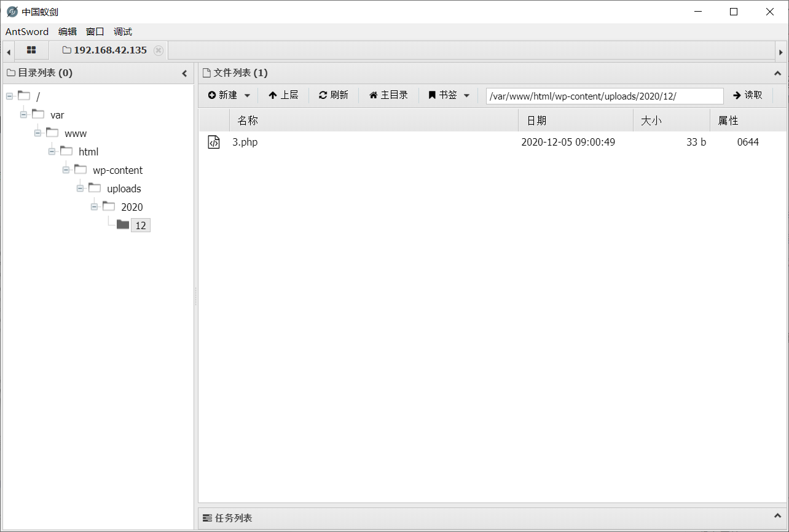
Task: Click the 书签 bookmark icon
Action: click(432, 95)
